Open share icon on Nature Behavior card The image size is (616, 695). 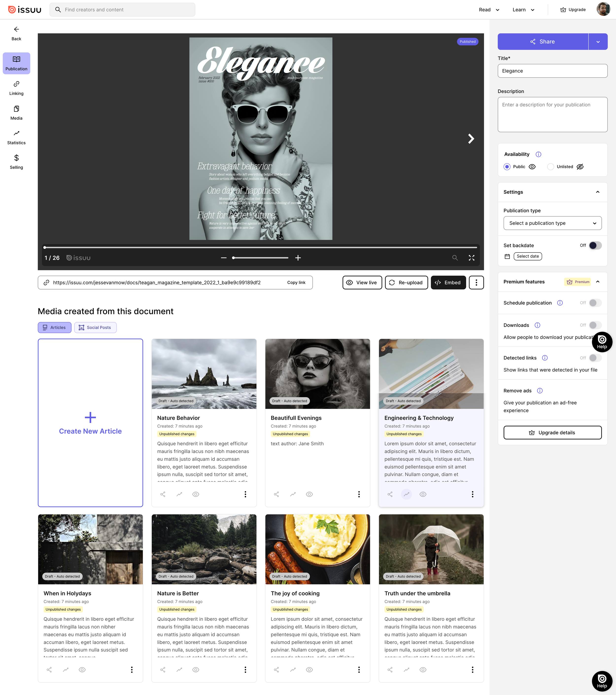point(163,494)
